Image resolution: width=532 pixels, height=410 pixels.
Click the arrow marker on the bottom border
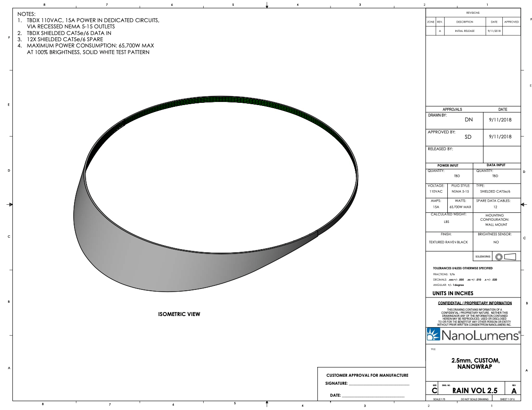pyautogui.click(x=267, y=403)
